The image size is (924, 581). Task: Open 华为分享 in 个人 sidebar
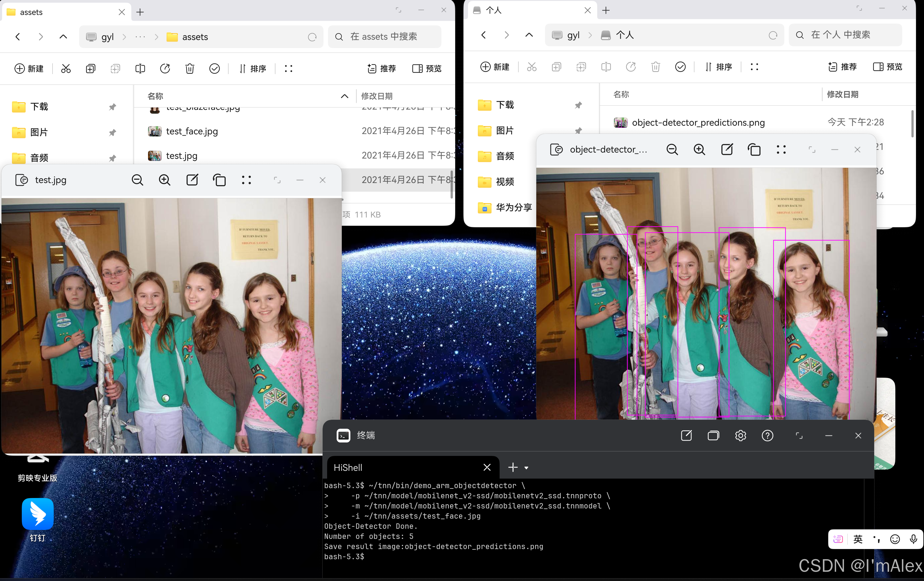[x=505, y=207]
